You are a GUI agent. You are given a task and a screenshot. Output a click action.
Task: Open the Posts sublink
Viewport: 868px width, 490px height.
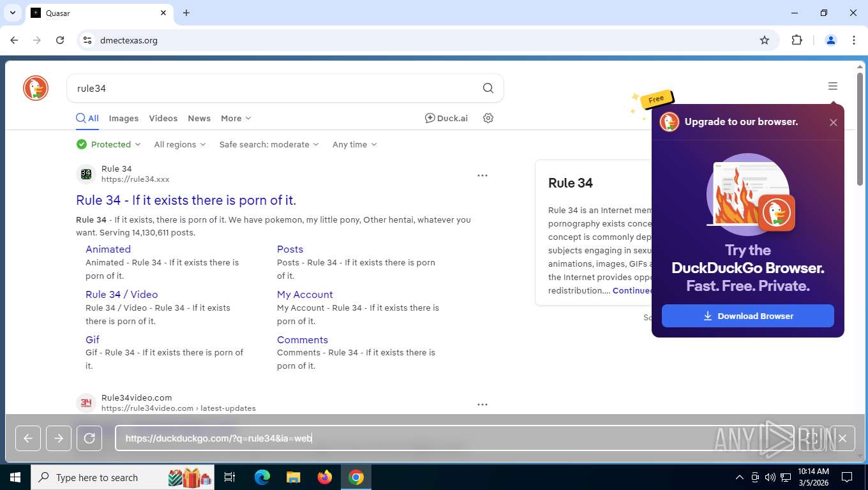tap(290, 249)
